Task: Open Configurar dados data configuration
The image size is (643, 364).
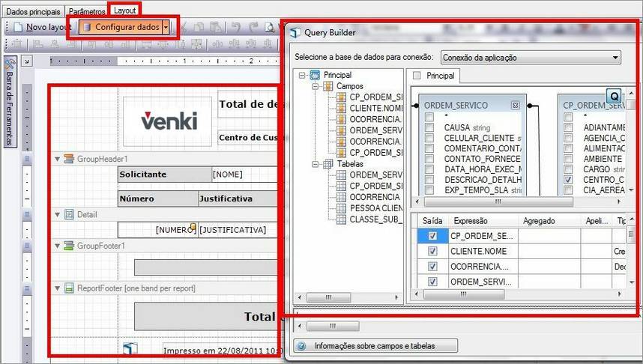Action: click(x=121, y=27)
